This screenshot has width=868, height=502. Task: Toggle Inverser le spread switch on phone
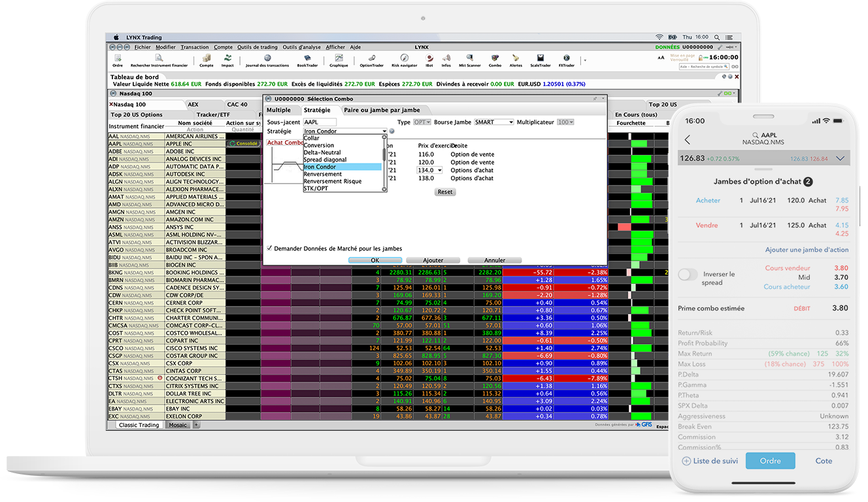tap(688, 275)
